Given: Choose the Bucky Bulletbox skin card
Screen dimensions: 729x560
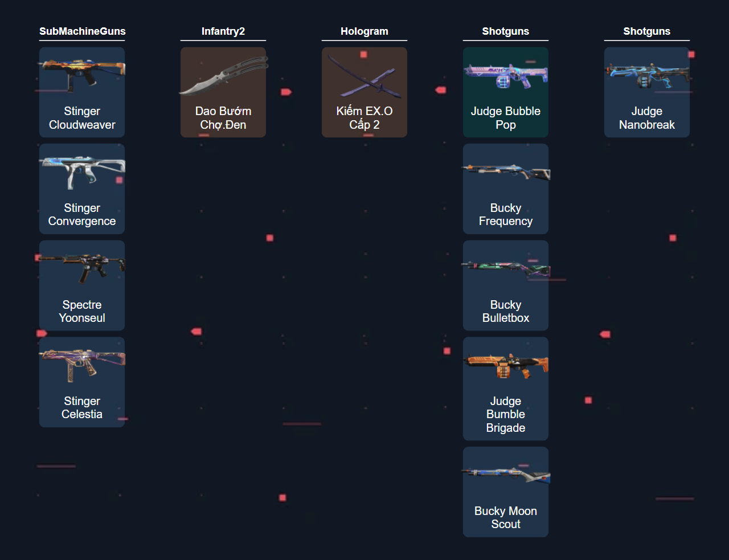Looking at the screenshot, I should tap(506, 285).
